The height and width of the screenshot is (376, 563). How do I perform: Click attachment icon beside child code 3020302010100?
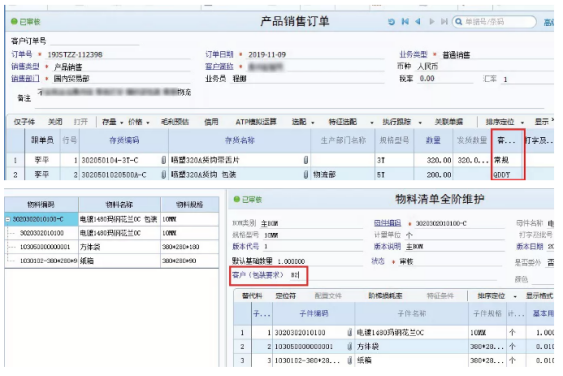349,333
